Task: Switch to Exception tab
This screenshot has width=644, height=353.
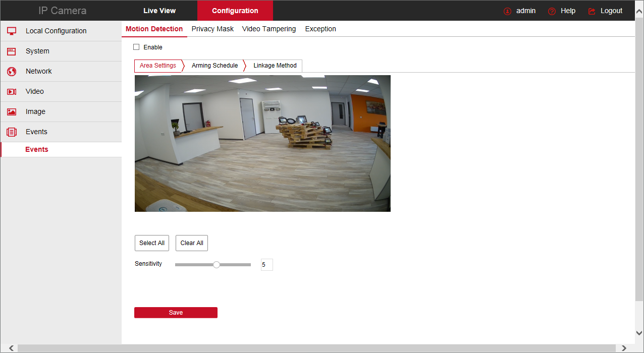Action: (x=320, y=29)
